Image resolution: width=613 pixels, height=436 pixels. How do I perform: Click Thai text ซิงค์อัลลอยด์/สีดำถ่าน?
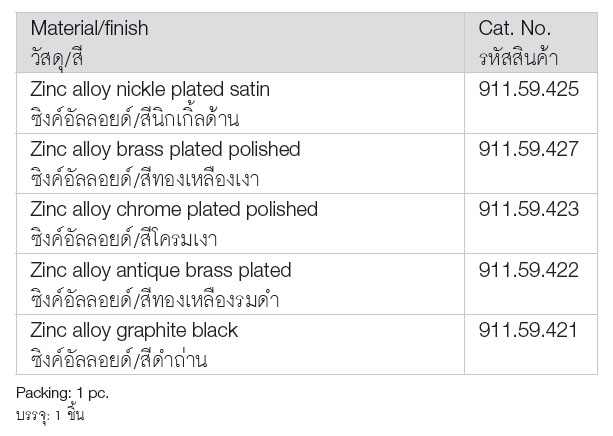pos(119,359)
